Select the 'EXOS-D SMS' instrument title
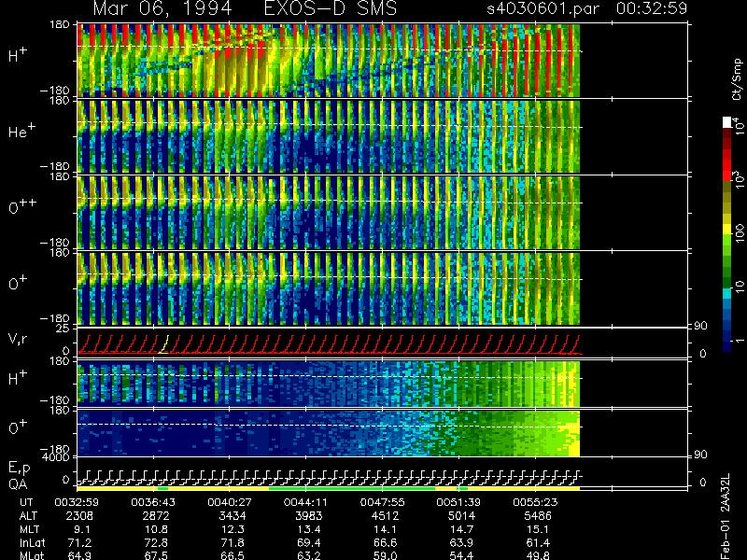 coord(330,8)
